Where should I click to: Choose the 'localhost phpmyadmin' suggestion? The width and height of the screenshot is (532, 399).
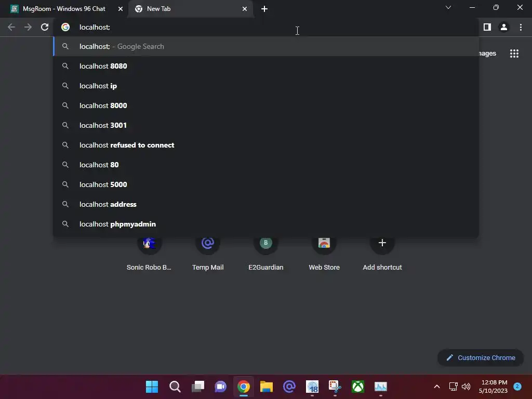click(266, 224)
